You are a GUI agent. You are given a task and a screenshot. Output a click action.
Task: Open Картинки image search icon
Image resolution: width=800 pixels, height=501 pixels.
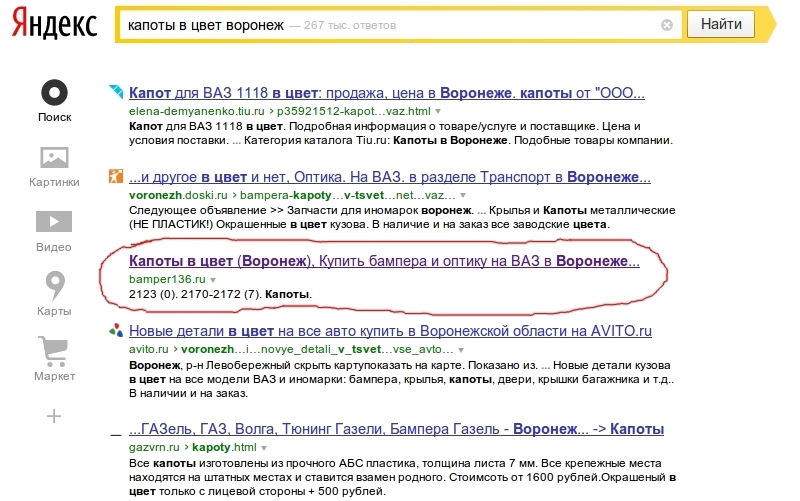click(55, 158)
